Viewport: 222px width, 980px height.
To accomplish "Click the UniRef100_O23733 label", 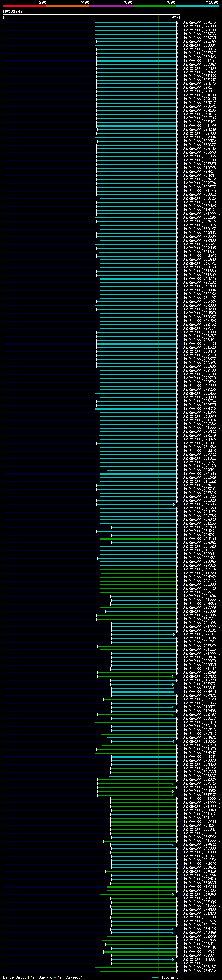I will (199, 34).
